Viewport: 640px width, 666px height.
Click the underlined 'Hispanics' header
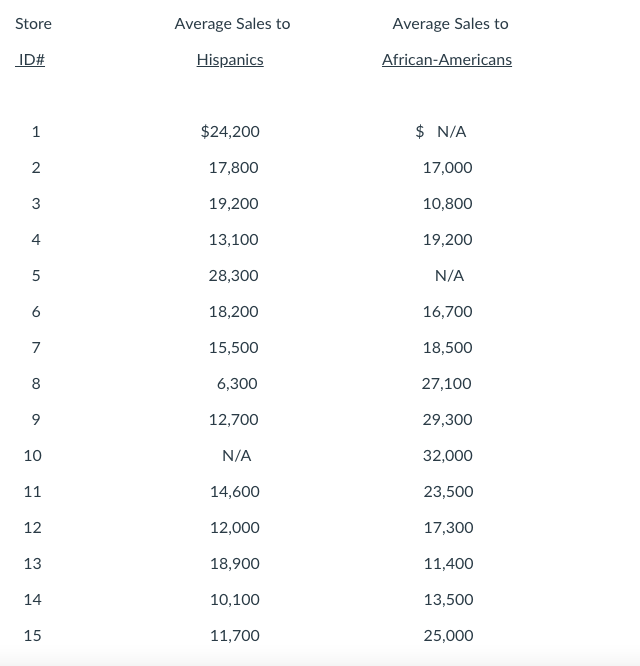click(x=230, y=60)
